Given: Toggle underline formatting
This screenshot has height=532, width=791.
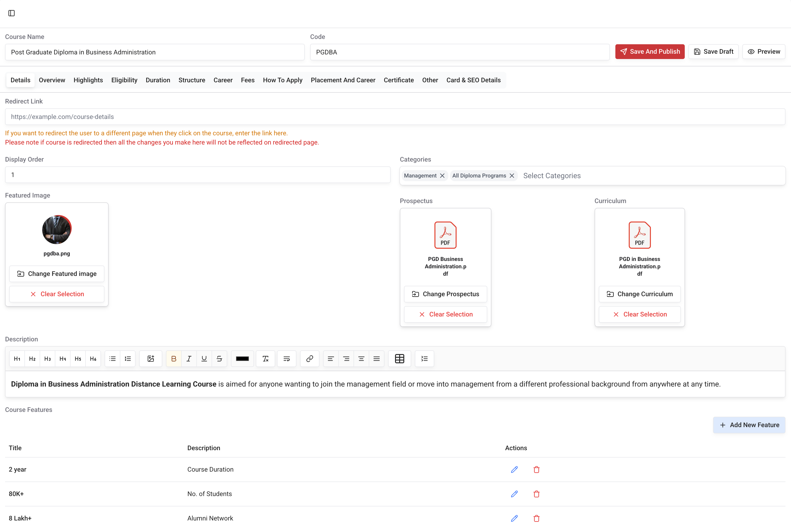Looking at the screenshot, I should 204,359.
